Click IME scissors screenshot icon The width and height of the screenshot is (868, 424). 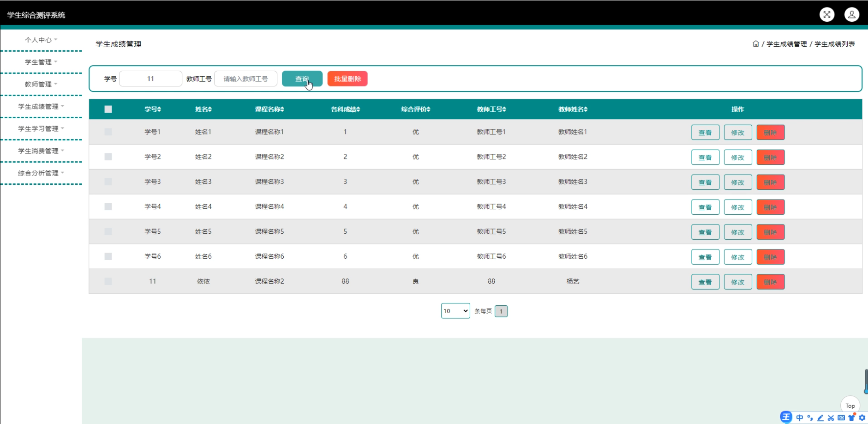coord(831,418)
